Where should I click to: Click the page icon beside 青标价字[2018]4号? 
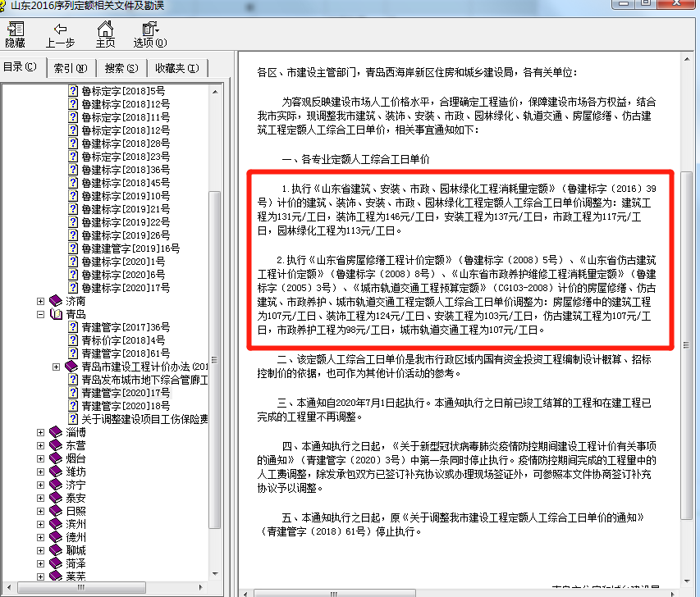pyautogui.click(x=73, y=340)
